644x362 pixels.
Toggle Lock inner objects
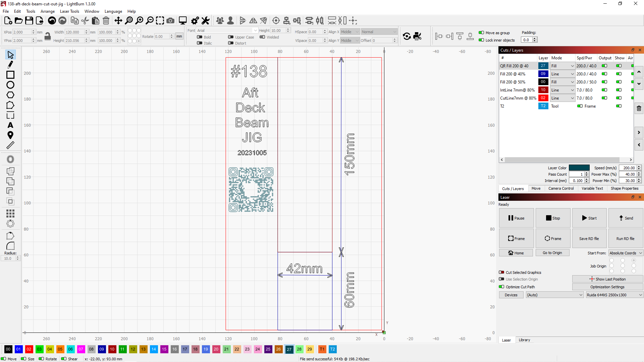[481, 40]
